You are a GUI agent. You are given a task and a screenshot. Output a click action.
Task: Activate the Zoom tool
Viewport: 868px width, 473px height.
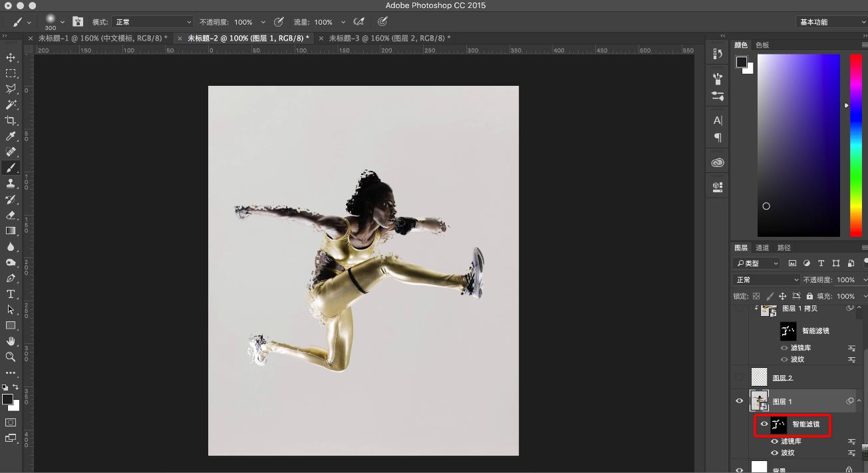11,357
